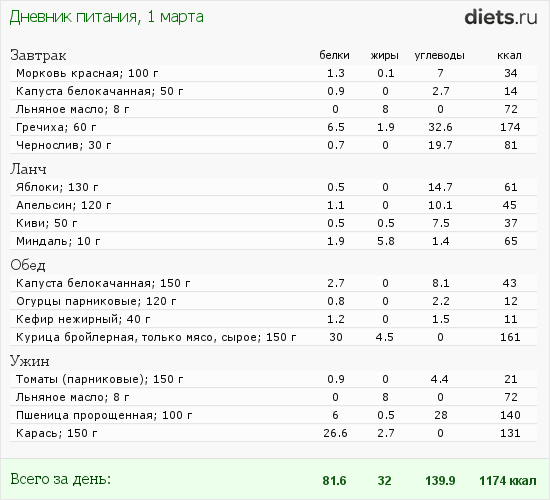Click total fat value 32
This screenshot has width=550, height=500.
click(x=384, y=481)
